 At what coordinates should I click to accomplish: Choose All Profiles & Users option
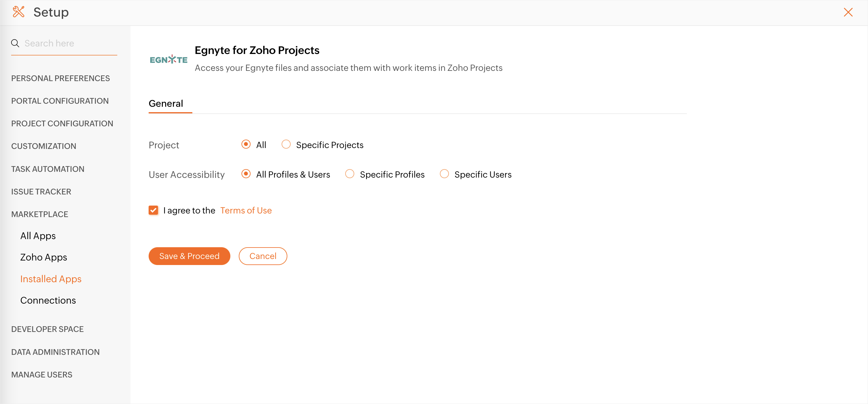(246, 174)
